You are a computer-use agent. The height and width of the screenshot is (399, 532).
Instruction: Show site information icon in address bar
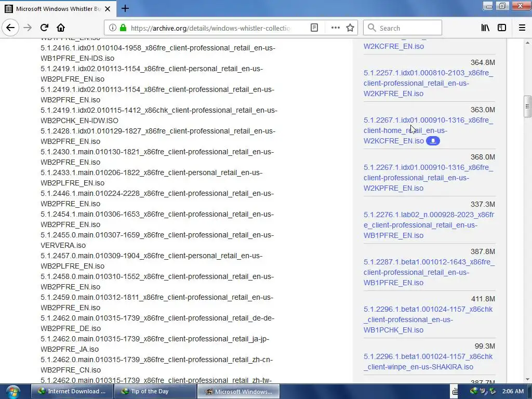(x=113, y=28)
